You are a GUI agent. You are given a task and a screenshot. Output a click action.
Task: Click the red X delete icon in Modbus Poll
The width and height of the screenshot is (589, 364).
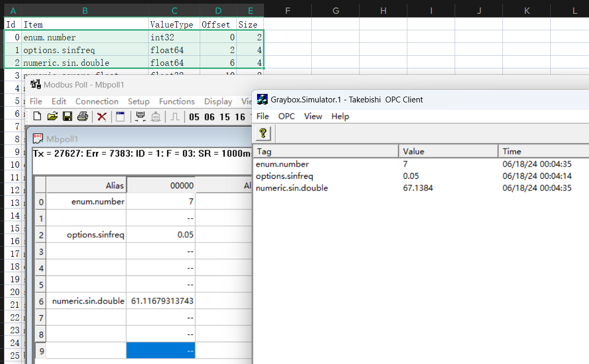click(x=101, y=117)
